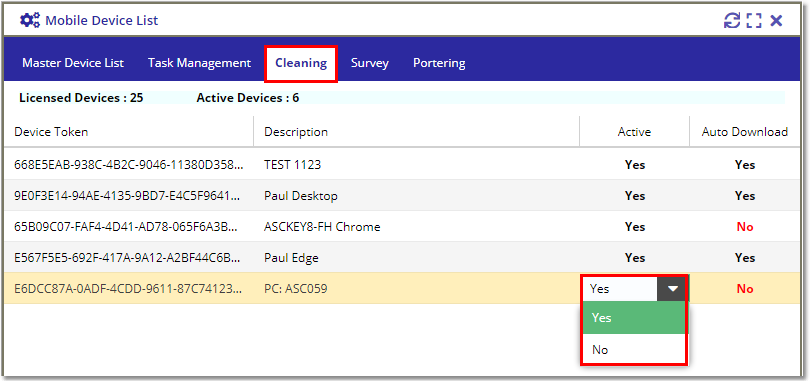Click Auto Download Yes for Paul Edge

coord(745,258)
